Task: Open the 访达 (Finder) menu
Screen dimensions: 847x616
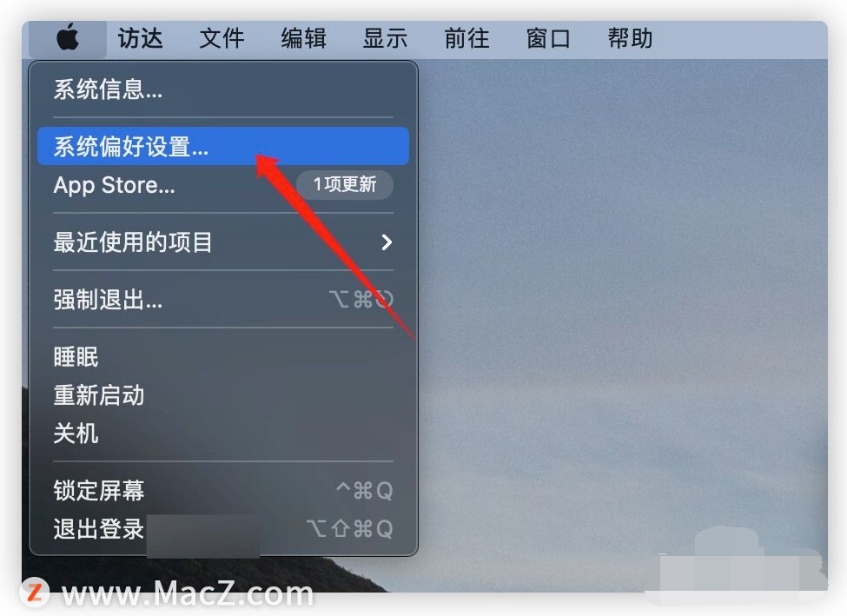Action: [141, 39]
